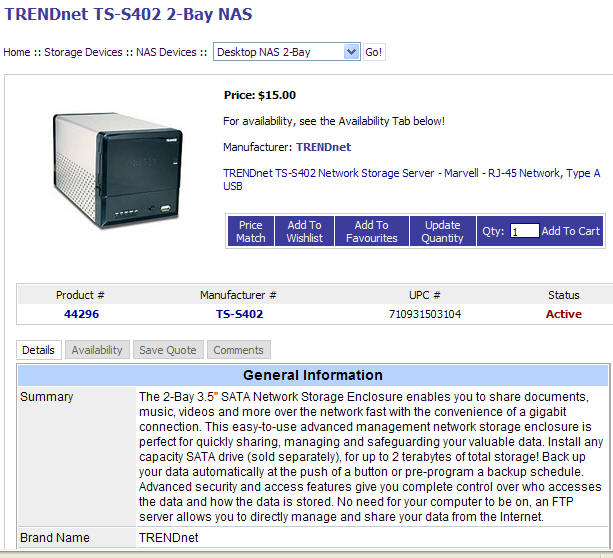Add item to Wishlist
The width and height of the screenshot is (613, 558).
305,231
